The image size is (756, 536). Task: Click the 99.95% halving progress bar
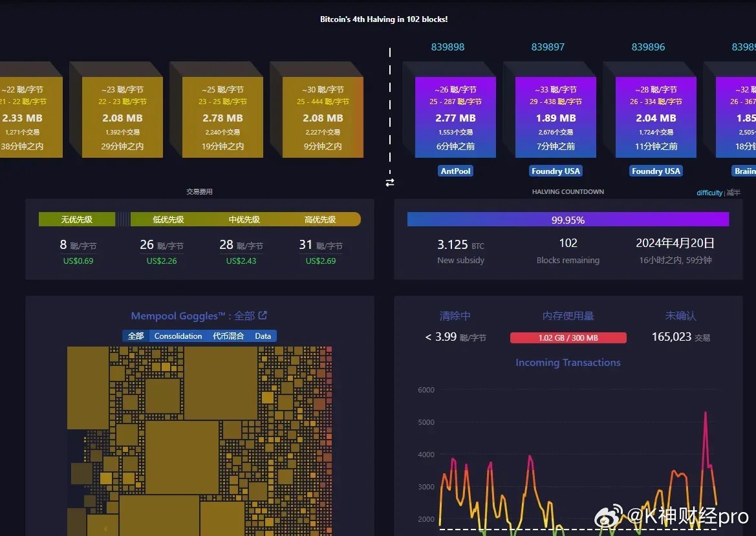point(568,220)
